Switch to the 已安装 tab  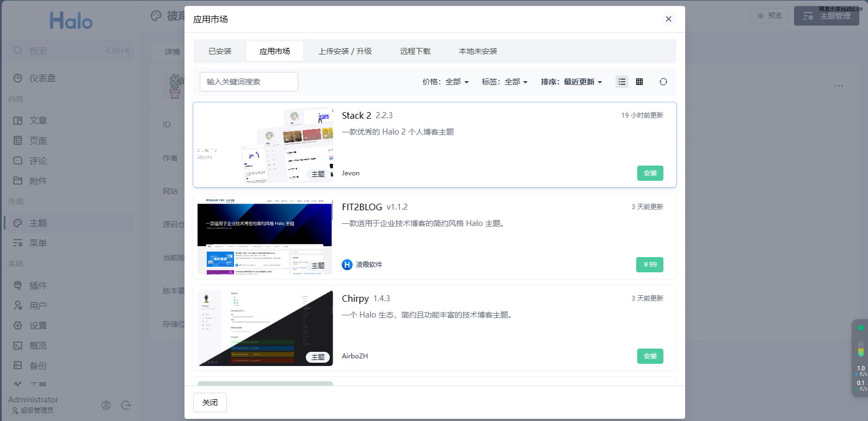[220, 51]
